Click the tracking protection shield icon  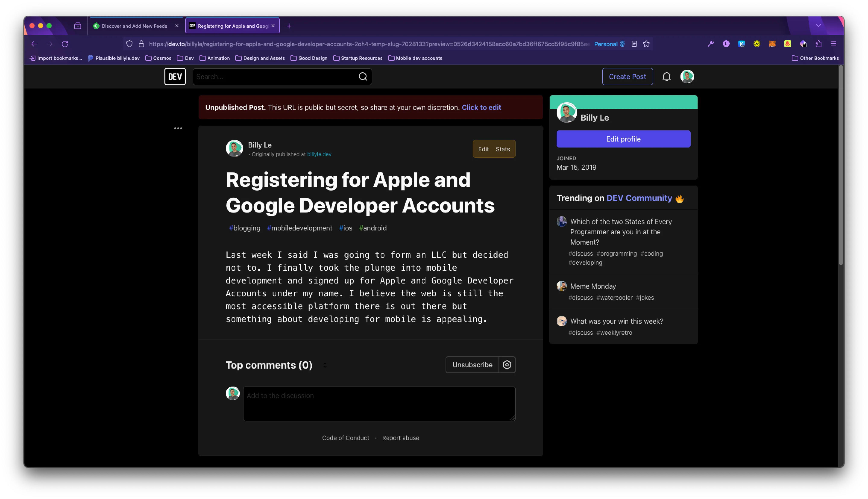129,44
